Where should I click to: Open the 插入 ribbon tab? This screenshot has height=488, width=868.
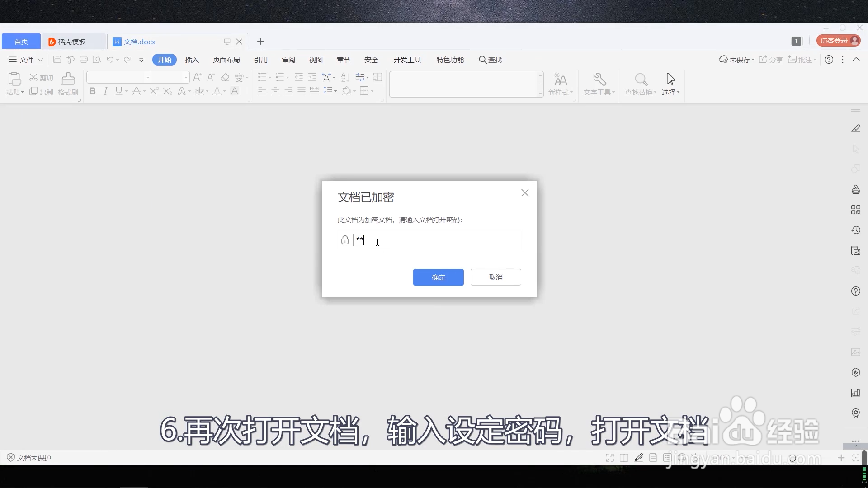click(192, 60)
